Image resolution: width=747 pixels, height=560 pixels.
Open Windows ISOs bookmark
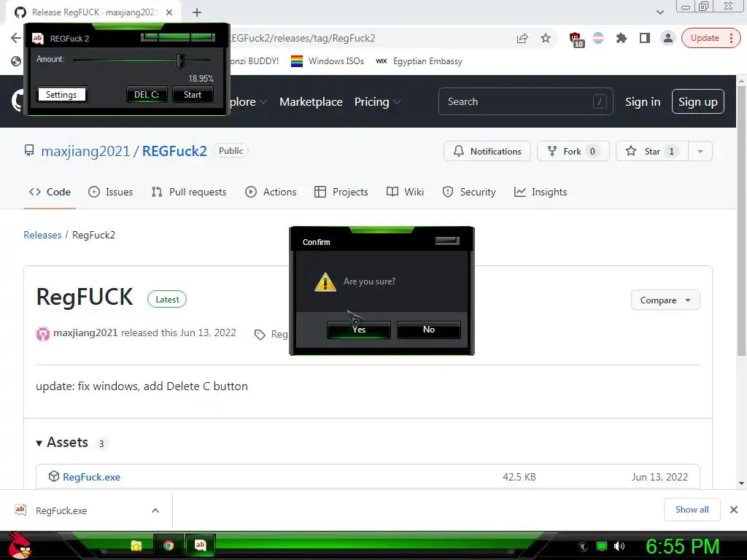(328, 61)
